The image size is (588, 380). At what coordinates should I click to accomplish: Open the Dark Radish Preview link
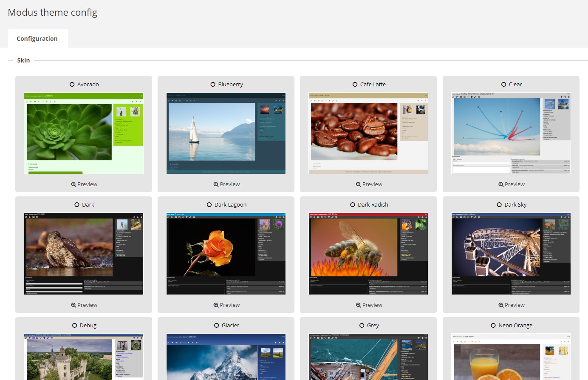(369, 305)
